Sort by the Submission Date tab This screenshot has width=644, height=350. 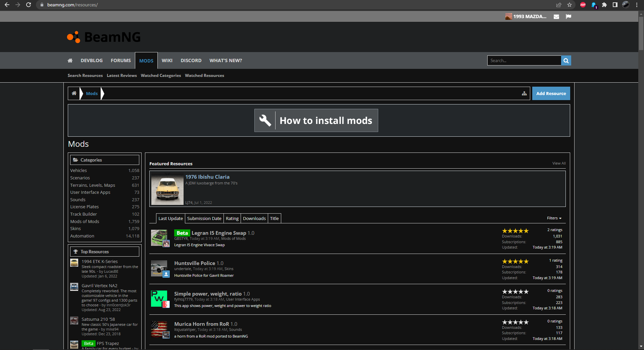tap(204, 218)
